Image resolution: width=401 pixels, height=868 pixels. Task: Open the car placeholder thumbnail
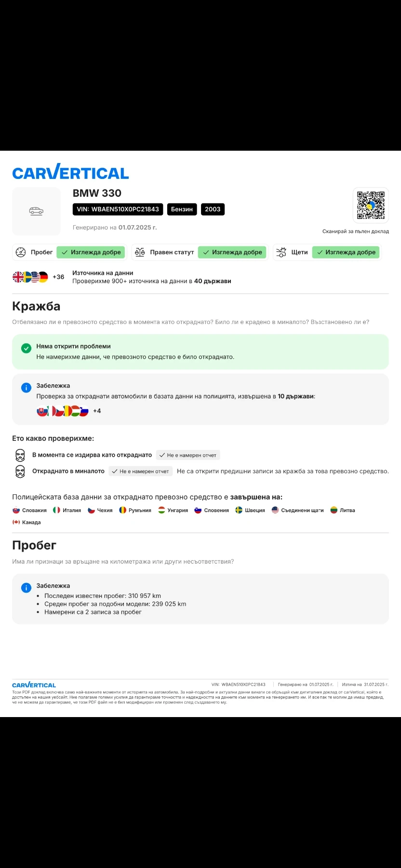pos(36,211)
